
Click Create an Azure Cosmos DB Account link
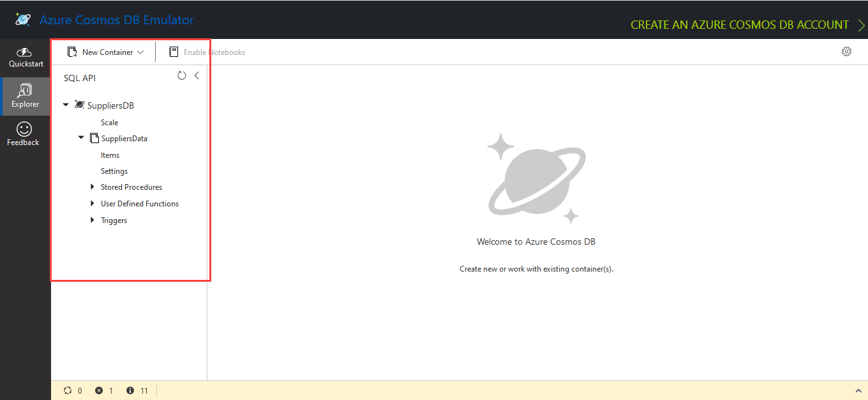tap(740, 25)
